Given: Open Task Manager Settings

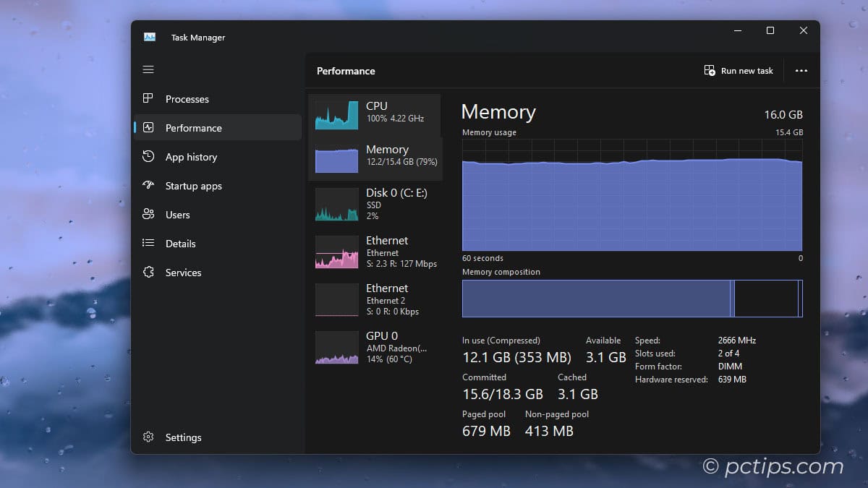Looking at the screenshot, I should pos(183,437).
